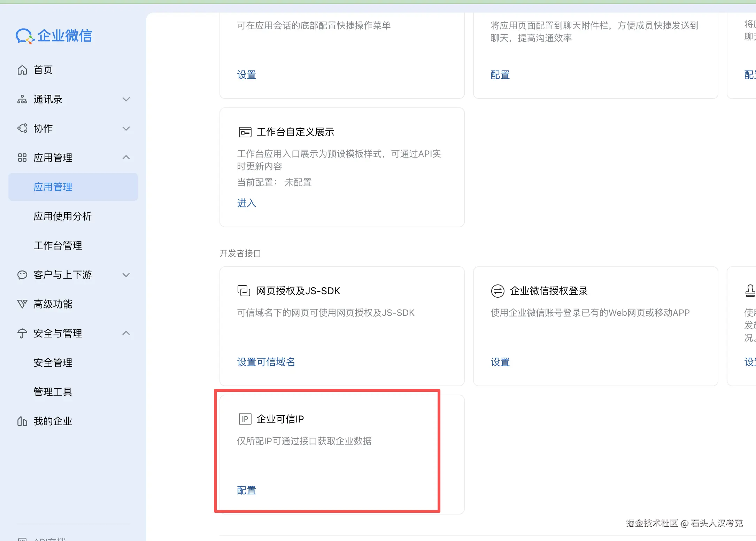Viewport: 756px width, 541px height.
Task: Expand the 通讯录 menu chevron
Action: [x=126, y=99]
